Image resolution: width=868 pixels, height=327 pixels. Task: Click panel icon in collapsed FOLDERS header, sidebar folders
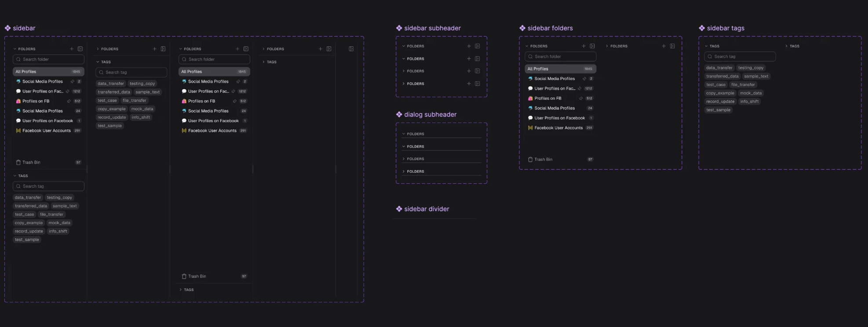672,46
